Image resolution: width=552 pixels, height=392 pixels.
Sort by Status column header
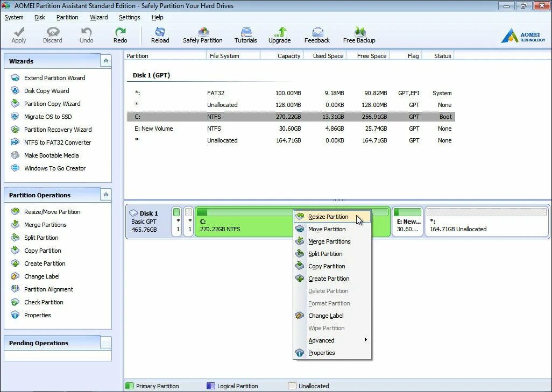tap(438, 55)
